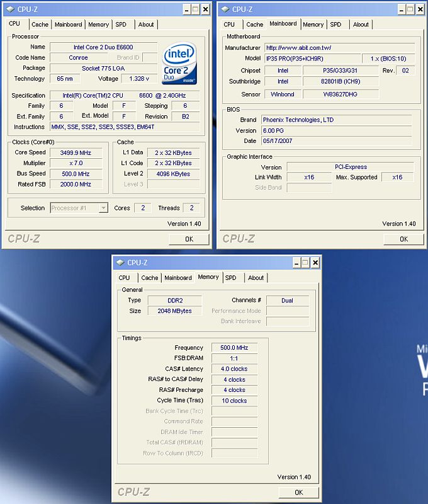Open the Processor #1 selection dropdown
Viewport: 428px width, 504px height.
103,208
